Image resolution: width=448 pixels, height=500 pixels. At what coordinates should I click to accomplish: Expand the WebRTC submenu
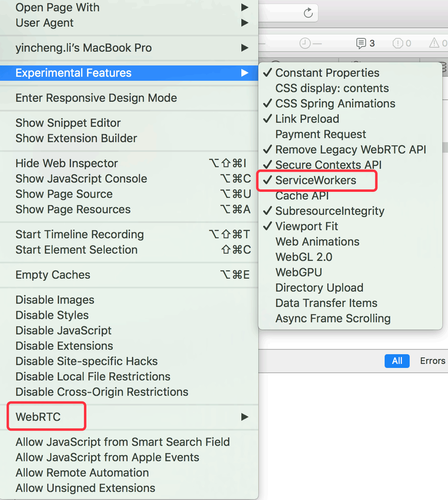tap(129, 417)
